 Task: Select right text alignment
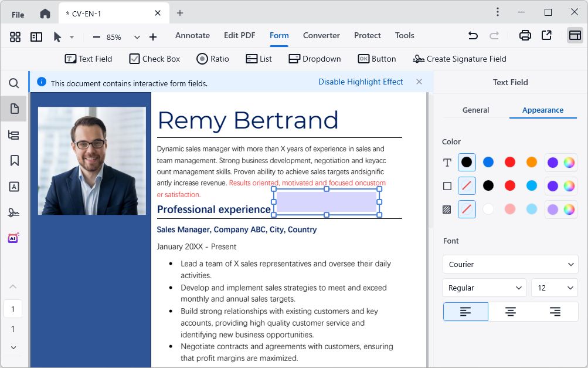pyautogui.click(x=555, y=312)
